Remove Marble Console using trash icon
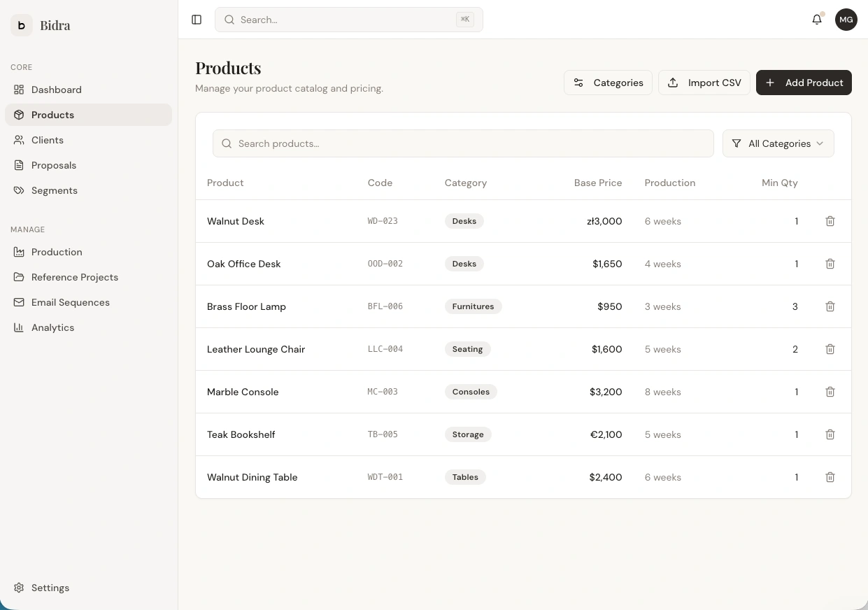This screenshot has height=610, width=868. [830, 392]
